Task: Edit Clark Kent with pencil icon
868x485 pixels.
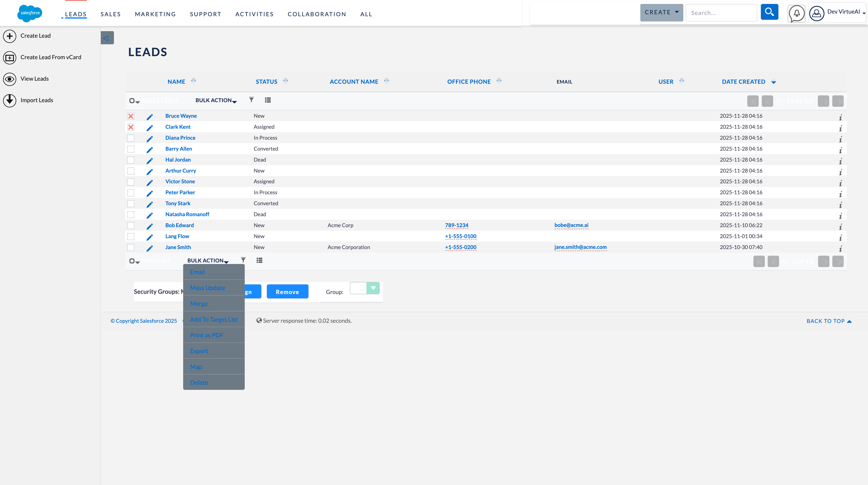Action: [150, 128]
